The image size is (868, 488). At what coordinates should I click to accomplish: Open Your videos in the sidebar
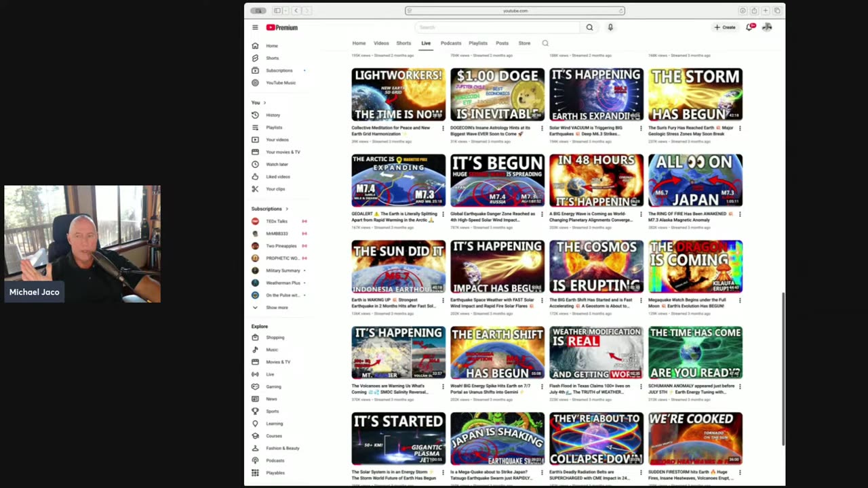pos(276,140)
